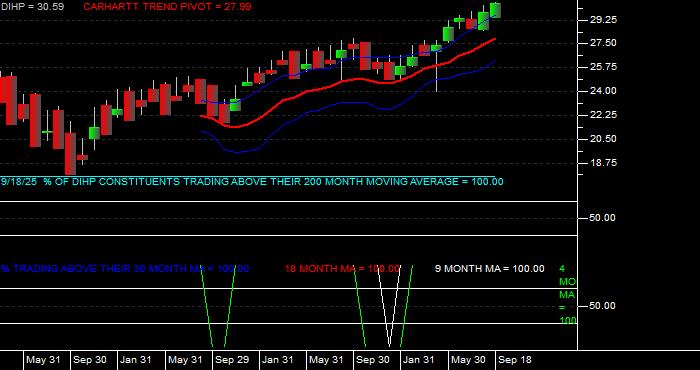Select the 25.75 price axis value

pos(603,67)
